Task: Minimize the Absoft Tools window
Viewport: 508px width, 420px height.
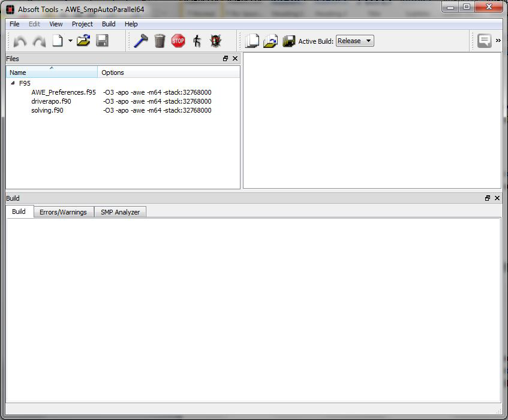Action: [450, 7]
